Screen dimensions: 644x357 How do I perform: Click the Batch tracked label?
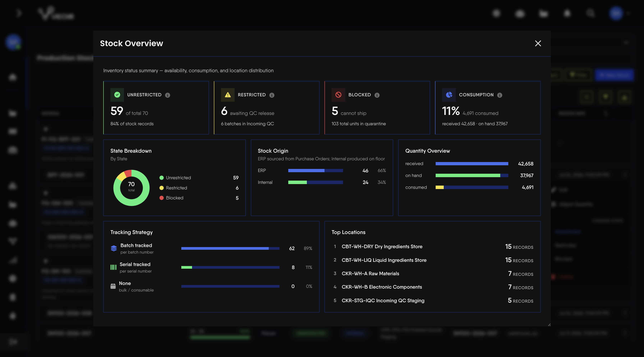pyautogui.click(x=136, y=245)
